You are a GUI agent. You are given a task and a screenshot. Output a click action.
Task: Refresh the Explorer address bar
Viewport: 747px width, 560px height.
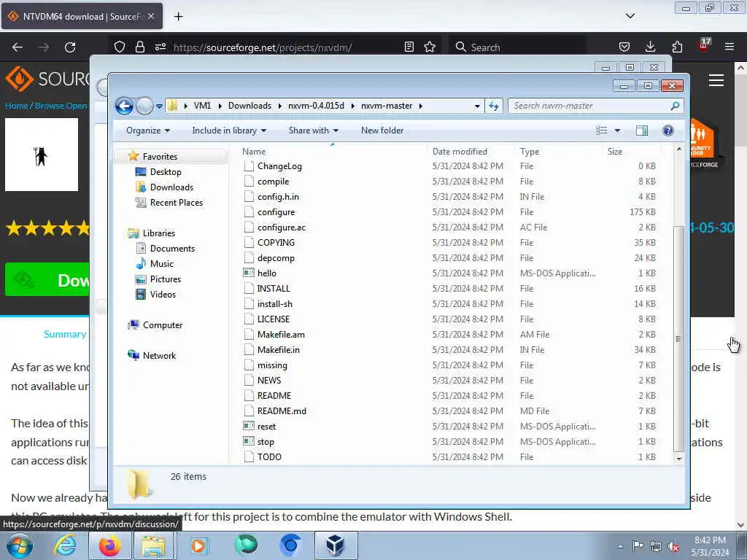pos(494,106)
